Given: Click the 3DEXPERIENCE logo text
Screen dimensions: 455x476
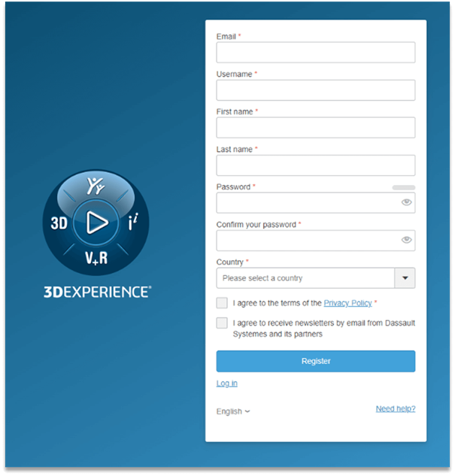Looking at the screenshot, I should pos(97,291).
